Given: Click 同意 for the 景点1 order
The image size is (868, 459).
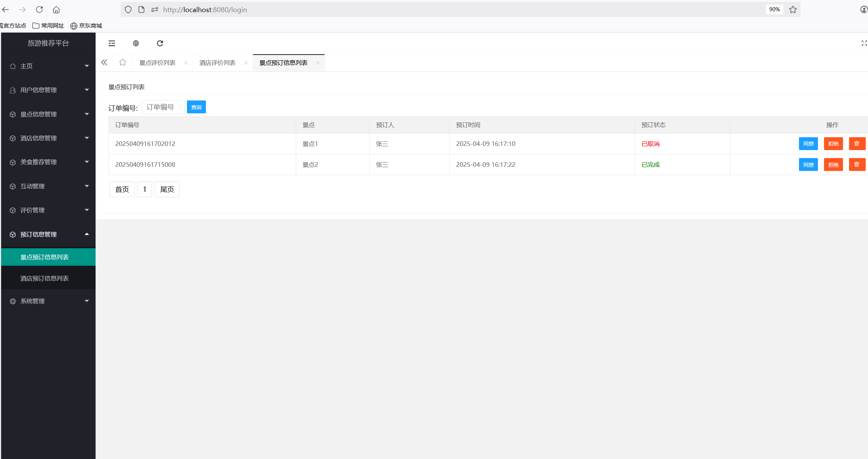Looking at the screenshot, I should click(808, 144).
